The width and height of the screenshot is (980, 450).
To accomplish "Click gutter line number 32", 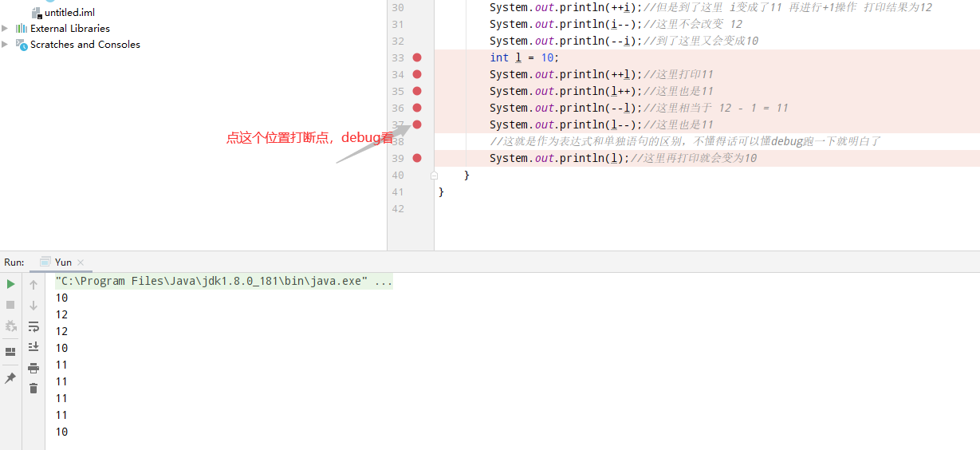I will tap(398, 41).
